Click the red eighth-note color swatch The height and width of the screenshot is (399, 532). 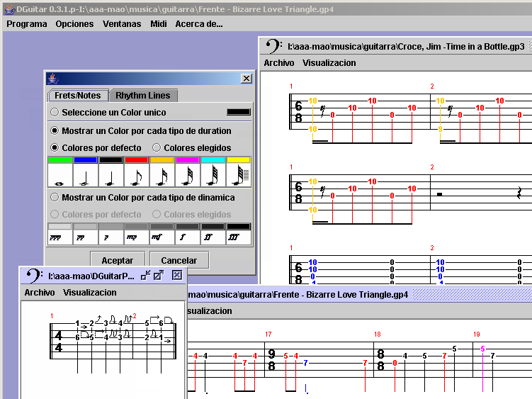tap(137, 160)
